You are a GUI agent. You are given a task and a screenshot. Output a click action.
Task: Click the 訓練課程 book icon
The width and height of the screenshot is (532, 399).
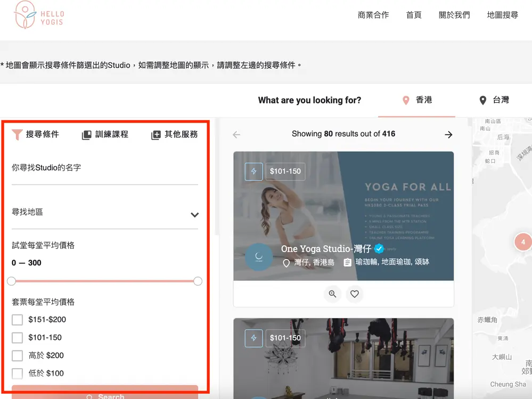86,135
